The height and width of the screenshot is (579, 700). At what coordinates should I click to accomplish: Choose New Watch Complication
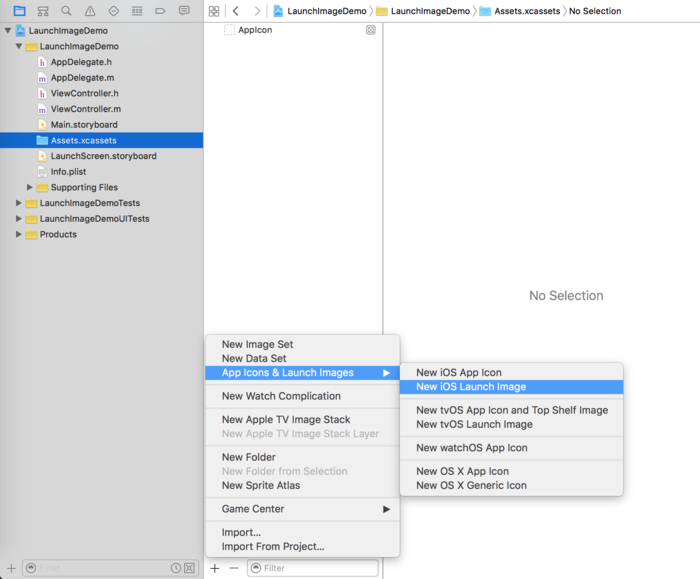coord(302,396)
